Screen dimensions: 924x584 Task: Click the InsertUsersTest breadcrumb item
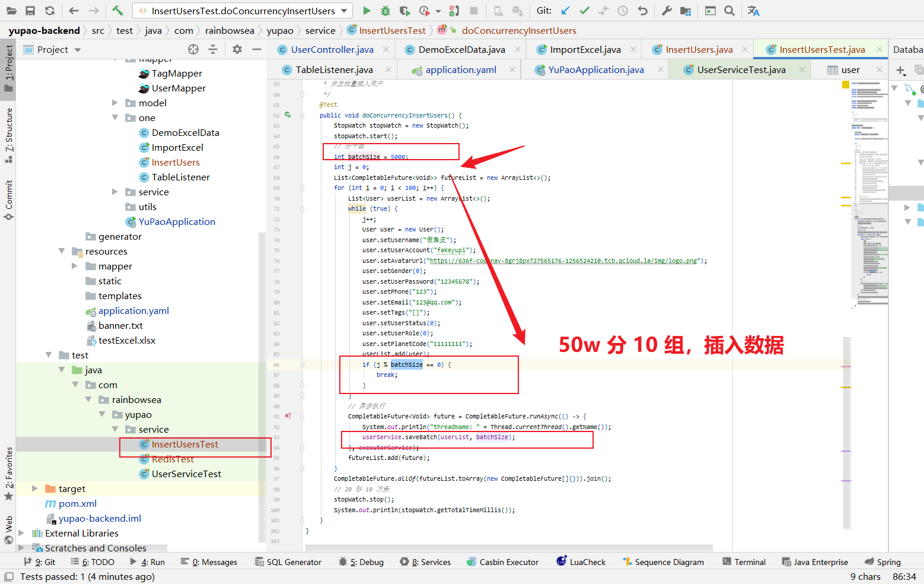tap(387, 30)
